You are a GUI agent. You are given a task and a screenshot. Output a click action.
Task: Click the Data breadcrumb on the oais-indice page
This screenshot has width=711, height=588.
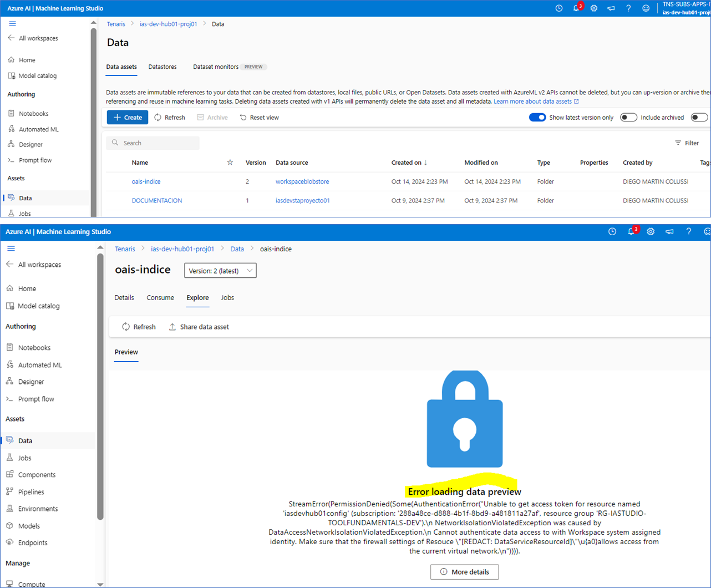(x=237, y=249)
